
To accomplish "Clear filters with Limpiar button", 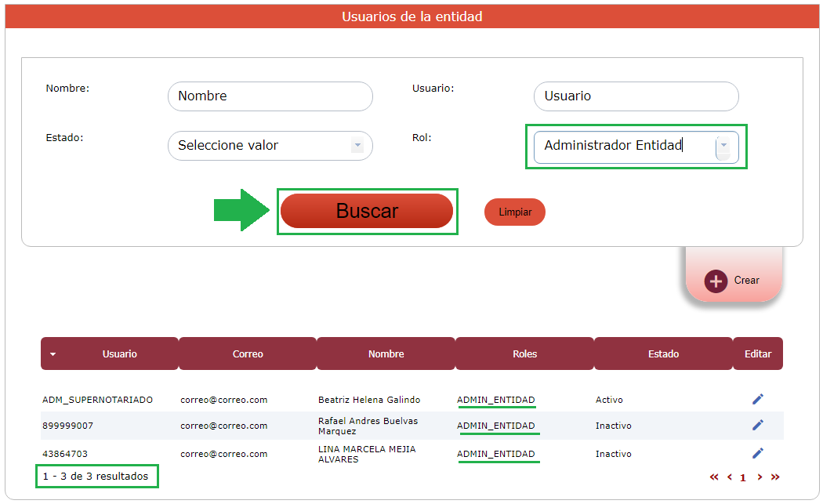I will (514, 212).
